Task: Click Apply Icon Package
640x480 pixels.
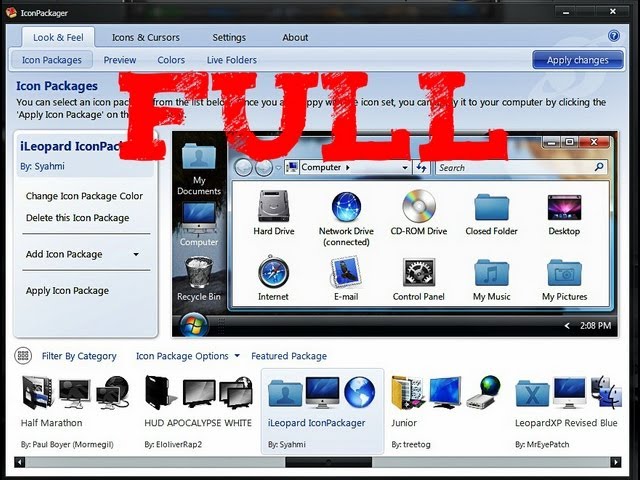Action: click(67, 291)
